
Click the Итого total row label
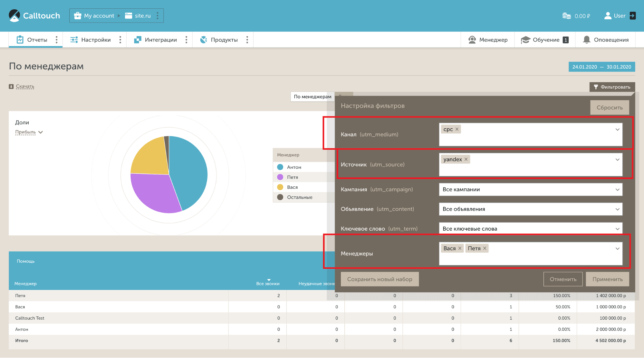22,341
